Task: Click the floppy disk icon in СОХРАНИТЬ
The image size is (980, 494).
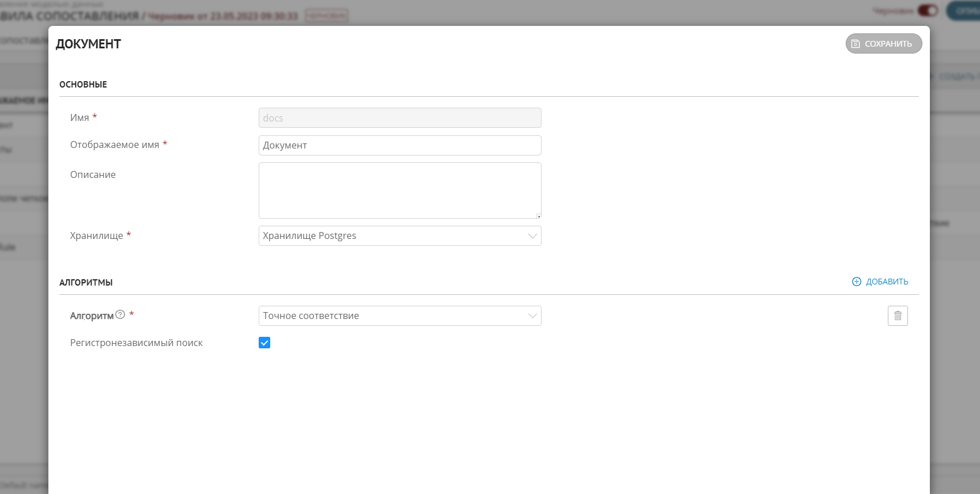Action: click(856, 44)
